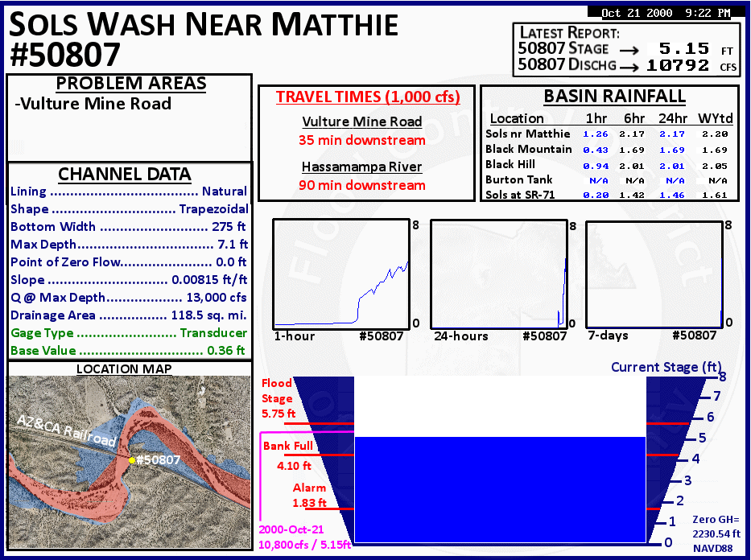The width and height of the screenshot is (751, 560).
Task: Click the WYtd column header
Action: [x=715, y=118]
